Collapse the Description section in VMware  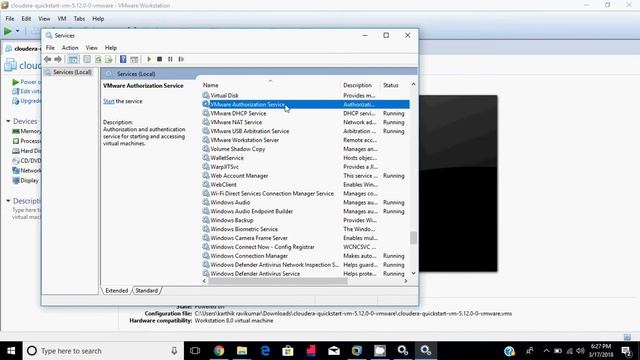8,201
